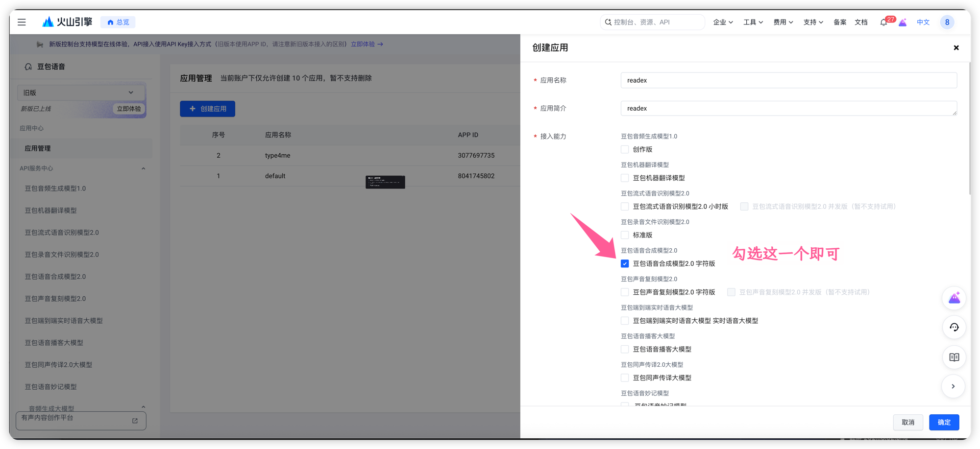Click the panel vertical scrollbar
Image resolution: width=980 pixels, height=449 pixels.
click(969, 127)
